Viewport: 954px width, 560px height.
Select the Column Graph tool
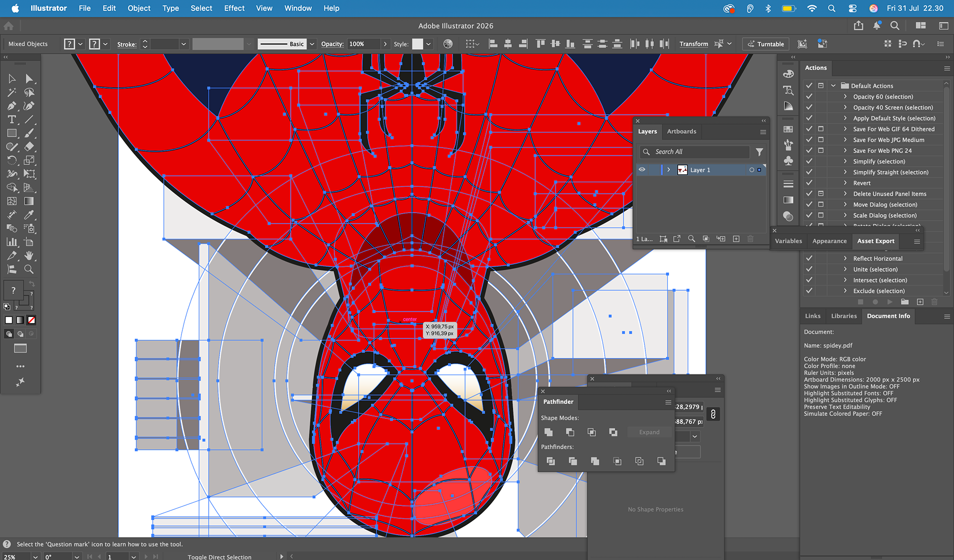(12, 242)
